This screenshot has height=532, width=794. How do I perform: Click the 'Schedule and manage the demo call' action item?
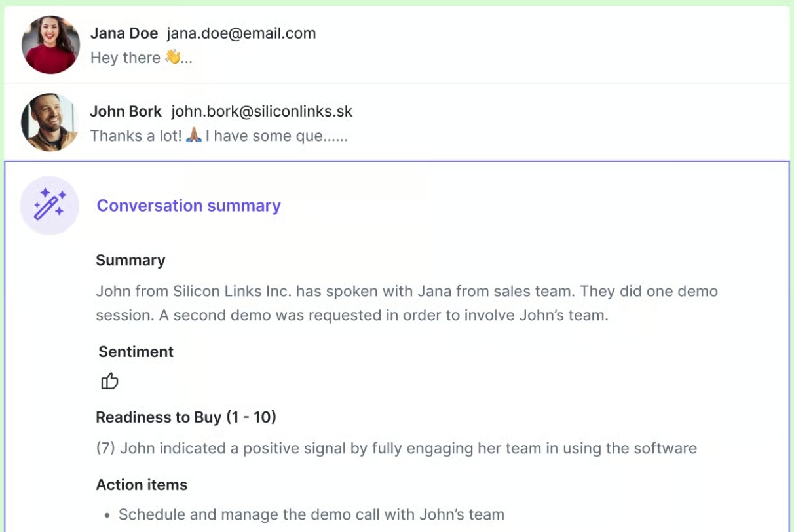click(x=311, y=515)
